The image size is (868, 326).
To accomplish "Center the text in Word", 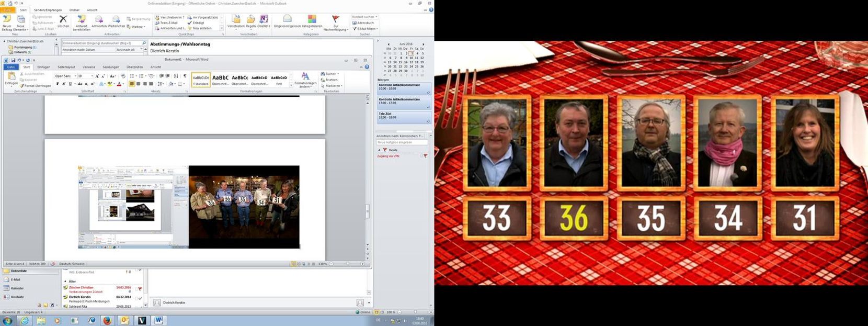I will click(x=138, y=84).
